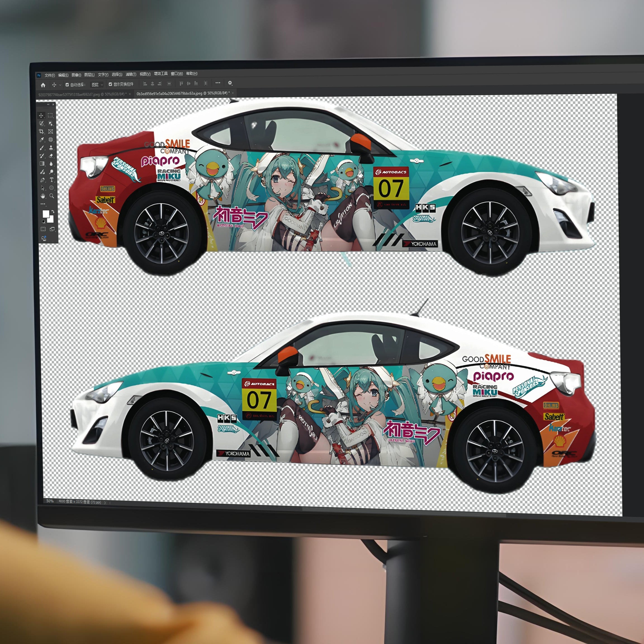The image size is (644, 644).
Task: Select the Path Selection arrow tool
Action: click(43, 188)
